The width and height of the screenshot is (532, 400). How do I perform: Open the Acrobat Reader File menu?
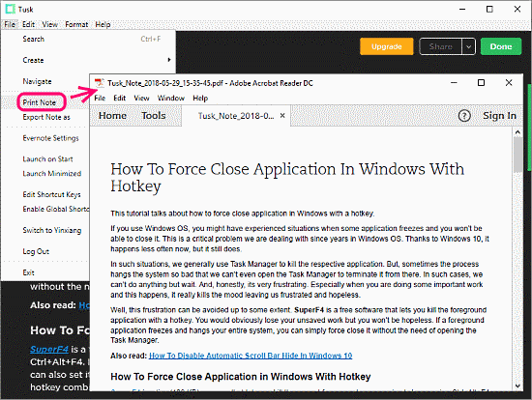coord(100,98)
